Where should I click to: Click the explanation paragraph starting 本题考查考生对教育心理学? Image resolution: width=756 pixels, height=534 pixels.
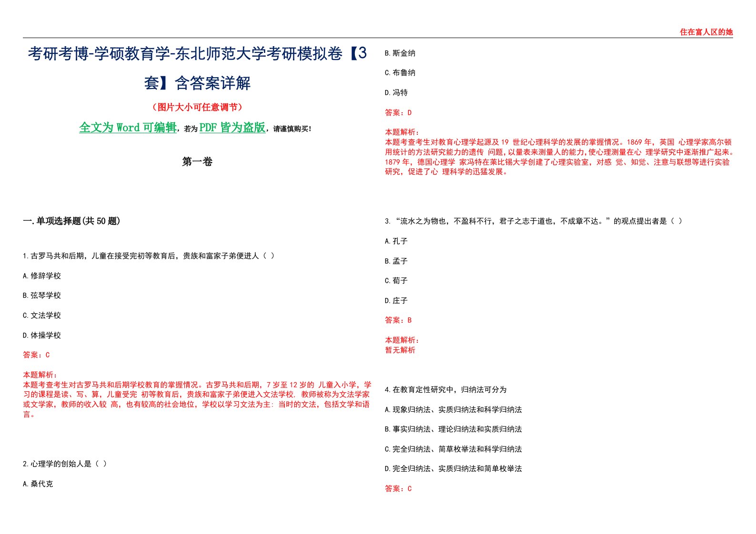pos(559,157)
